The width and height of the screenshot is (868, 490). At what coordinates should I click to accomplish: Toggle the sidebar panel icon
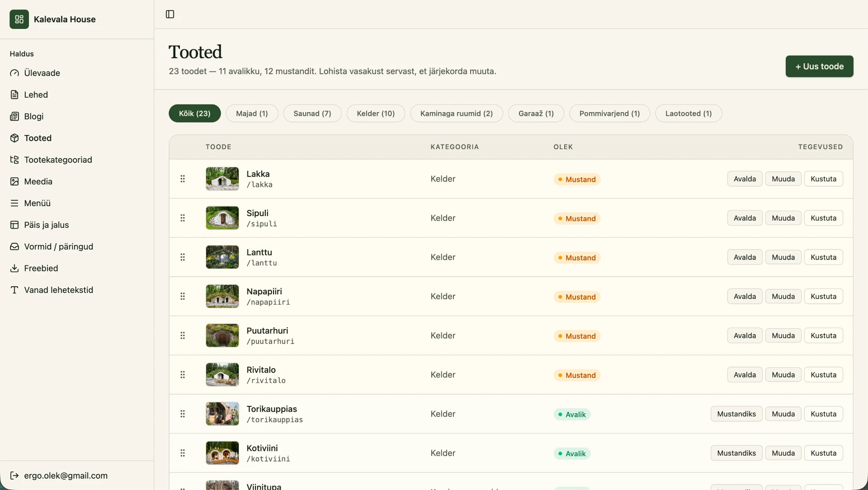tap(170, 14)
